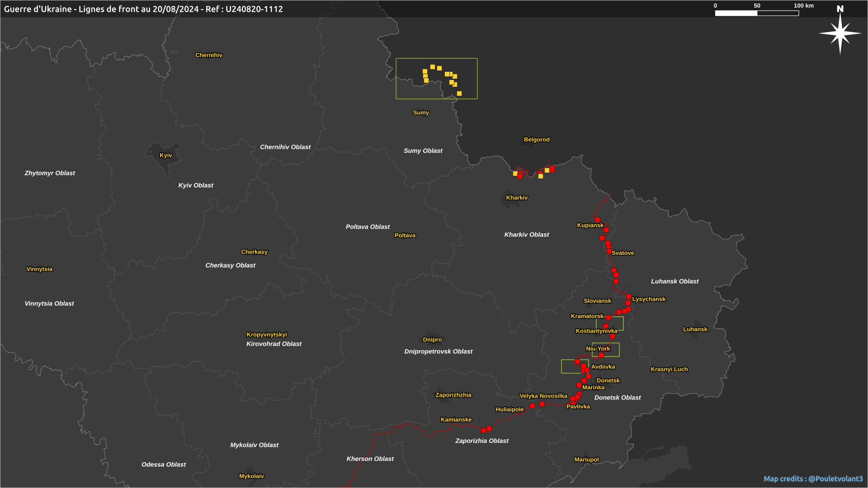Click the Kharkiv city label
The width and height of the screenshot is (868, 488).
tap(517, 197)
